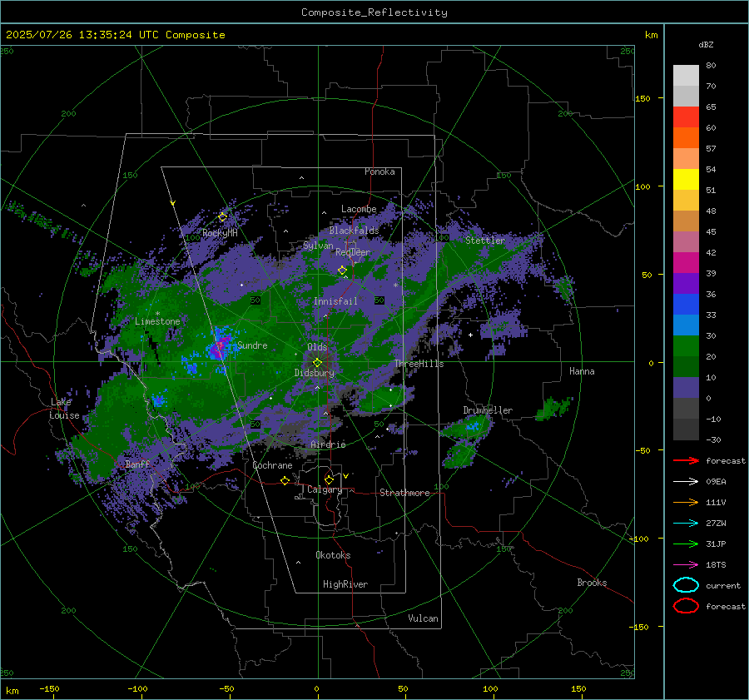Click the RedDeer city label
The width and height of the screenshot is (749, 700).
[x=353, y=252]
